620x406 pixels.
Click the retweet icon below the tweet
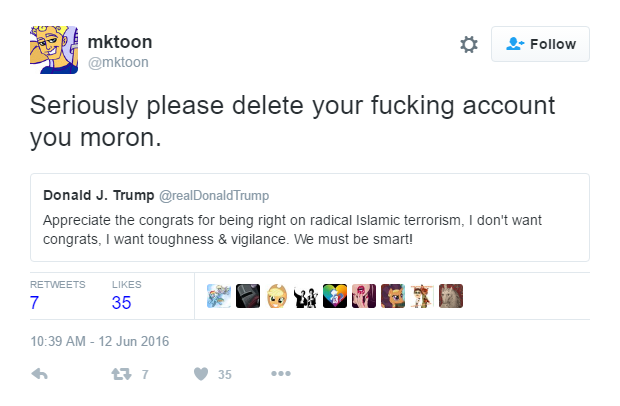[121, 374]
